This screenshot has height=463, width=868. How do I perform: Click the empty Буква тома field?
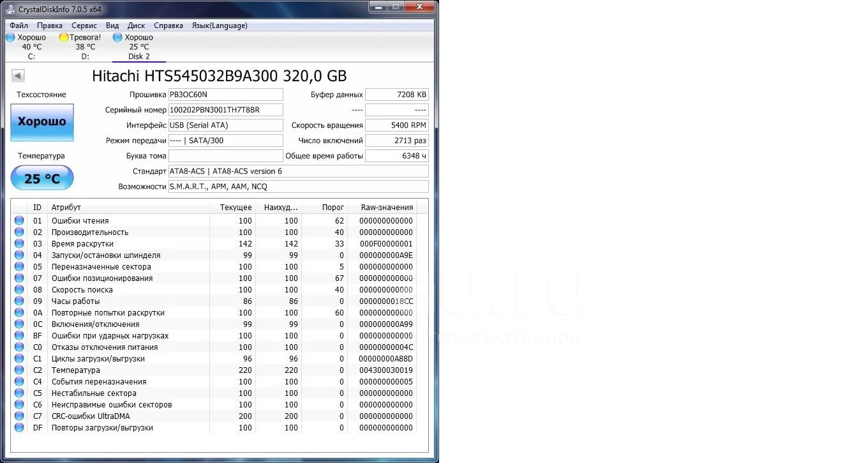[225, 156]
